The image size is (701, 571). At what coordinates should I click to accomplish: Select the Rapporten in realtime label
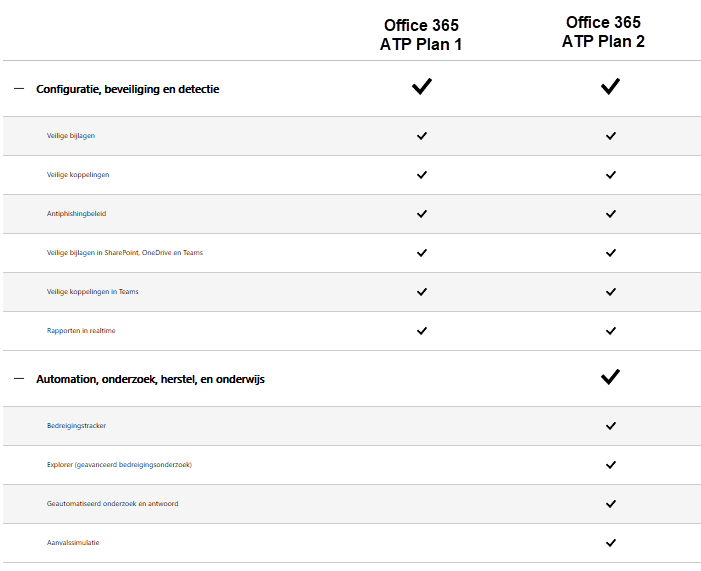81,330
